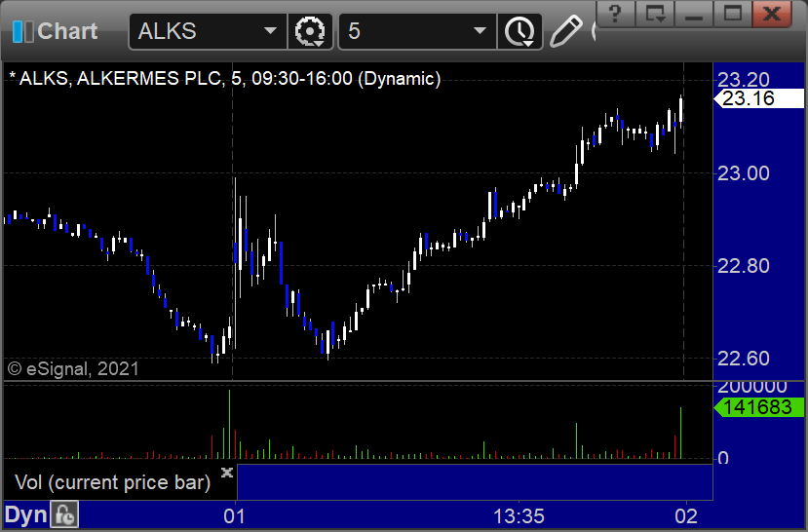Click the 01 date axis label

point(234,516)
